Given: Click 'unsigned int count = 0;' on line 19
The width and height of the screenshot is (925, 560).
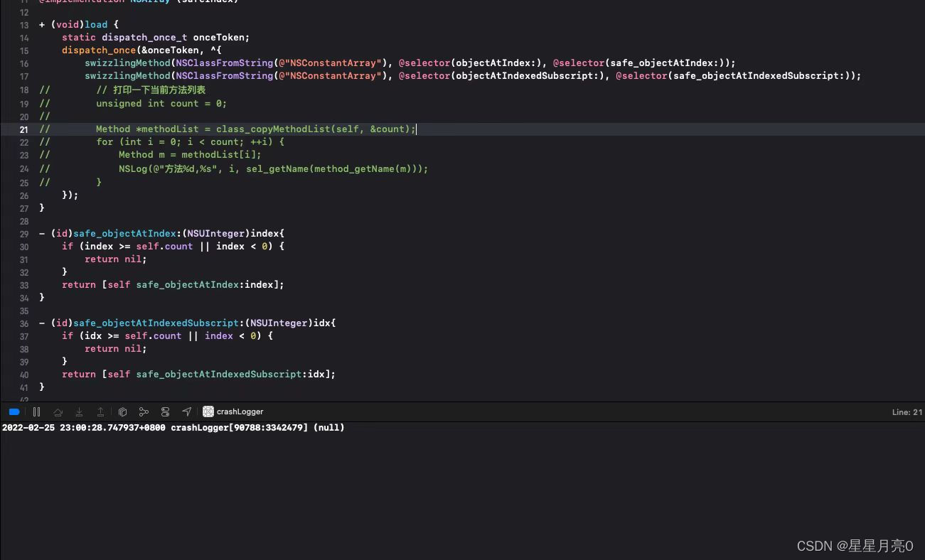Looking at the screenshot, I should (x=161, y=104).
